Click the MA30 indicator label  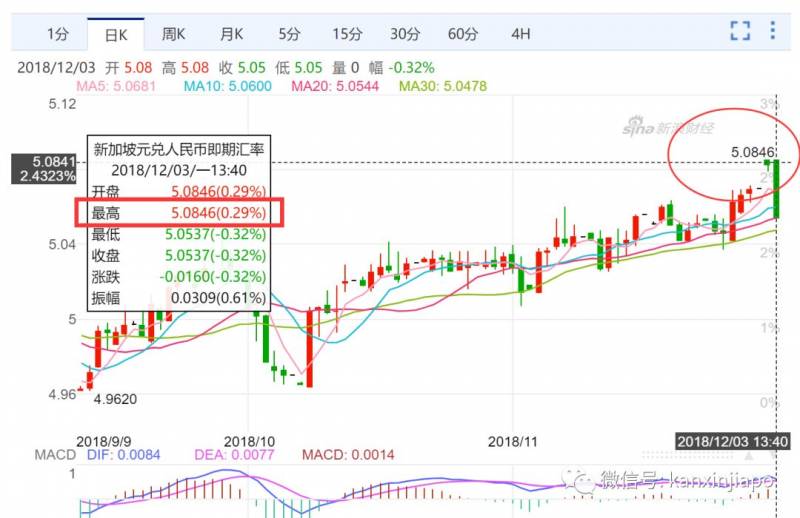[x=444, y=87]
